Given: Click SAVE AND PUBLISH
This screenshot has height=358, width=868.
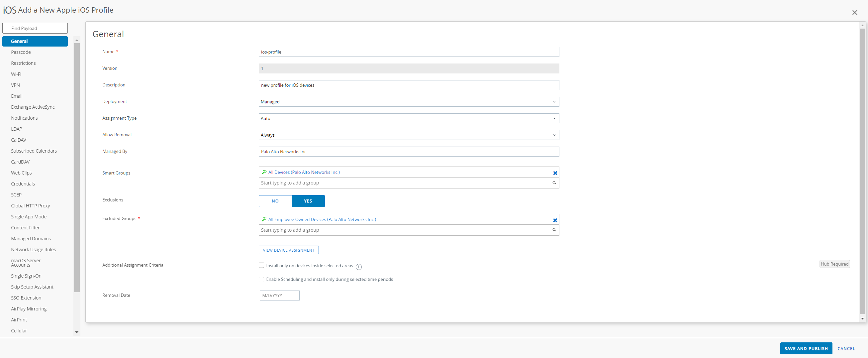Looking at the screenshot, I should point(806,348).
